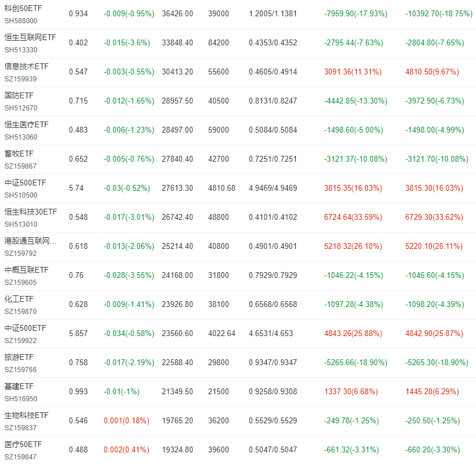Click market value 19324.80
The image size is (476, 464).
click(x=177, y=449)
